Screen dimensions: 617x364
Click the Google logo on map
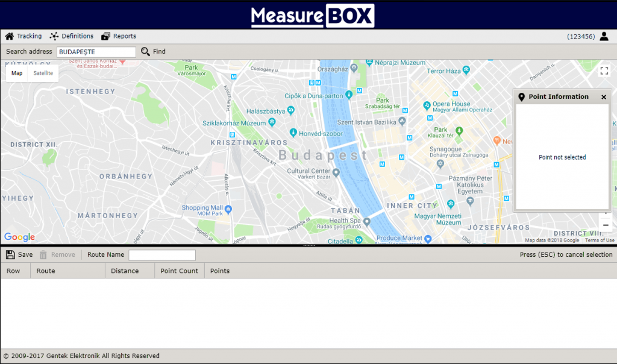click(x=19, y=237)
